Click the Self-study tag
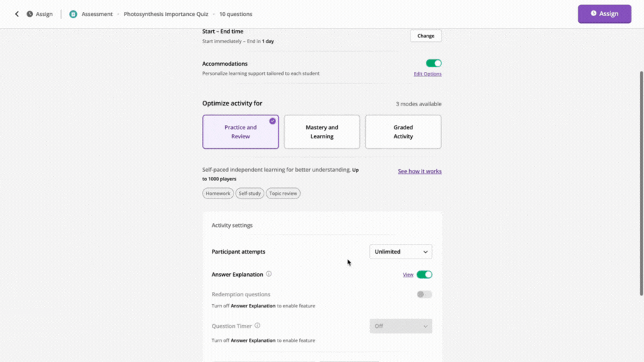 (250, 194)
